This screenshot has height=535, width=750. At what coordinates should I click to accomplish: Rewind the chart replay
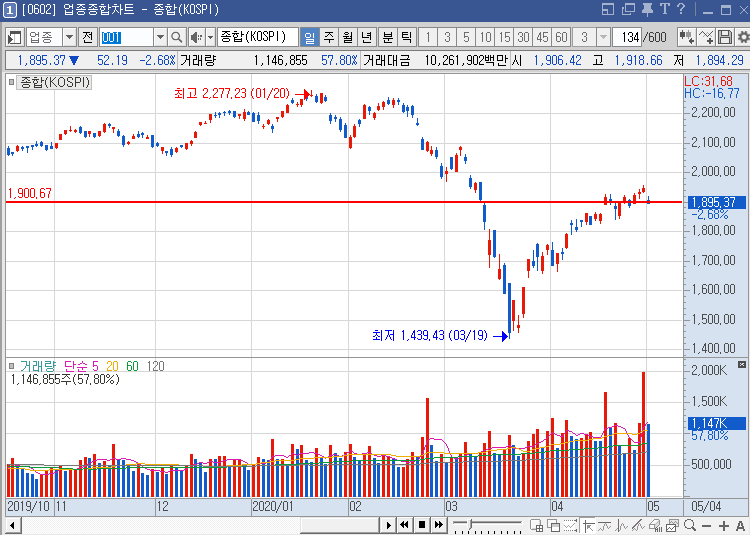tap(405, 525)
